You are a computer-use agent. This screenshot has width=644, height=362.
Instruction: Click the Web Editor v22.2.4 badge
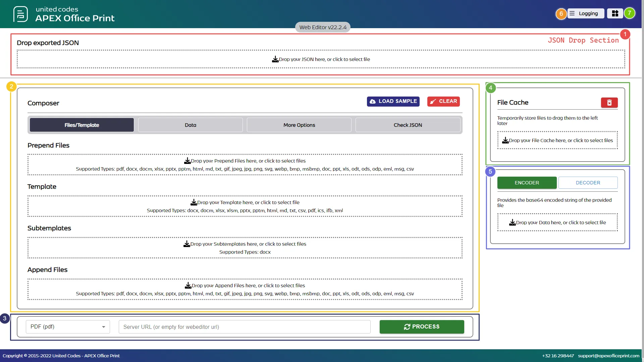(x=323, y=27)
